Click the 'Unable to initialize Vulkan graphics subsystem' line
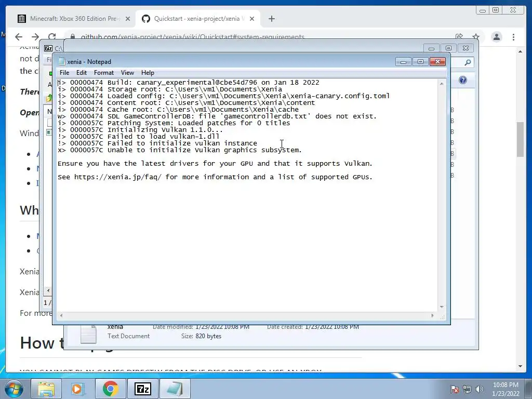The height and width of the screenshot is (399, 532). point(179,150)
